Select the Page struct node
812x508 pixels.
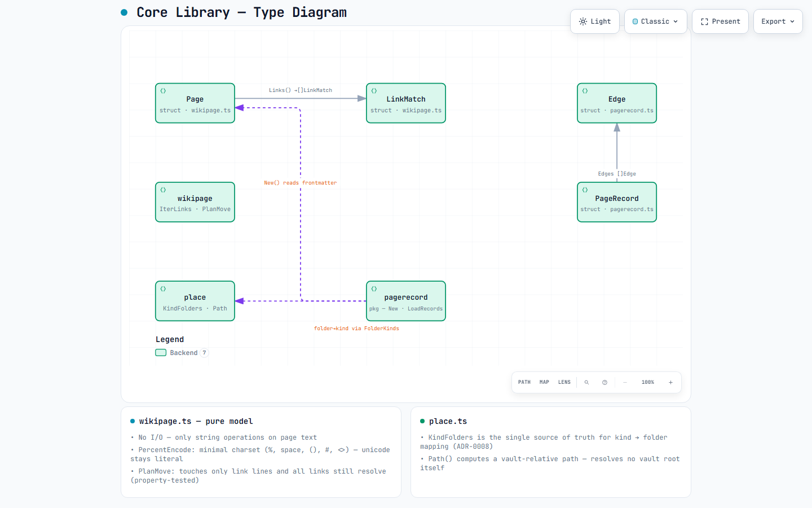(x=195, y=103)
